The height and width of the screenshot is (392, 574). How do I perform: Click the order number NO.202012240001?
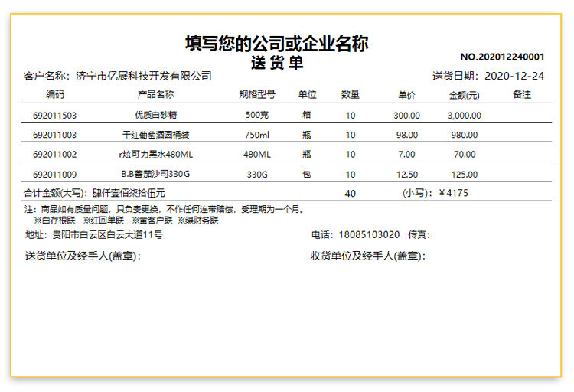(502, 57)
